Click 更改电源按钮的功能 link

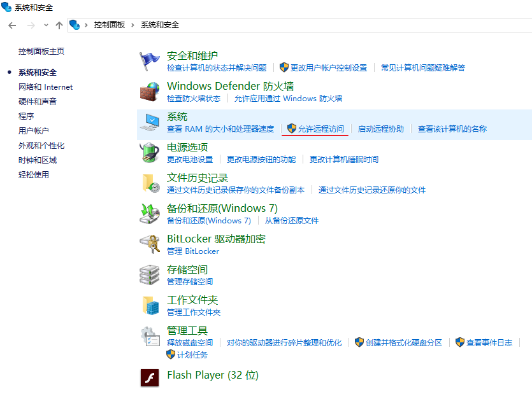tap(261, 159)
